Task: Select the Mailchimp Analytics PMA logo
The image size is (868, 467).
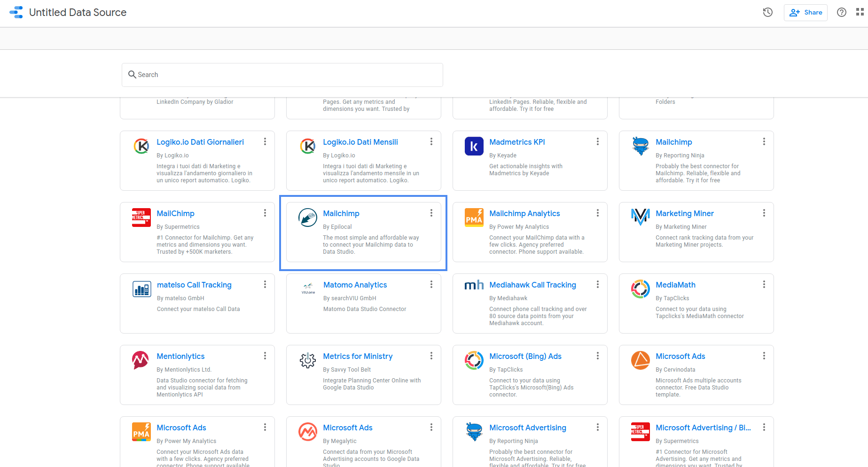Action: [x=474, y=218]
